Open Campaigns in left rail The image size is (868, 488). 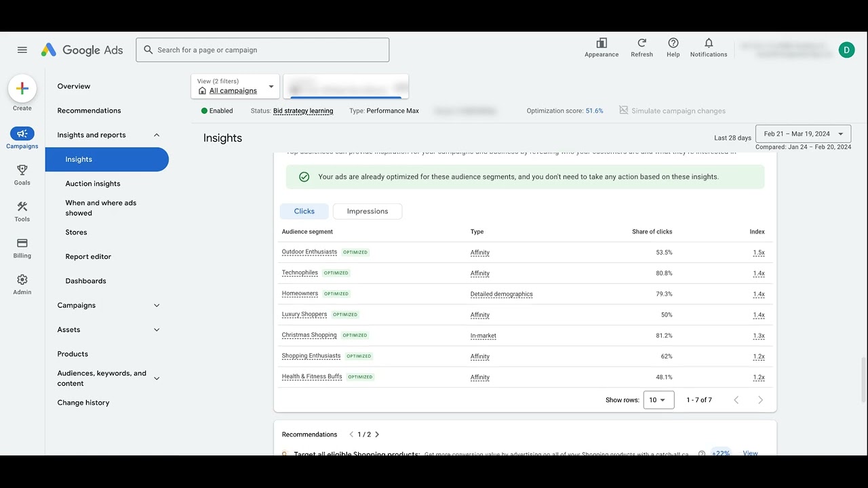tap(22, 138)
